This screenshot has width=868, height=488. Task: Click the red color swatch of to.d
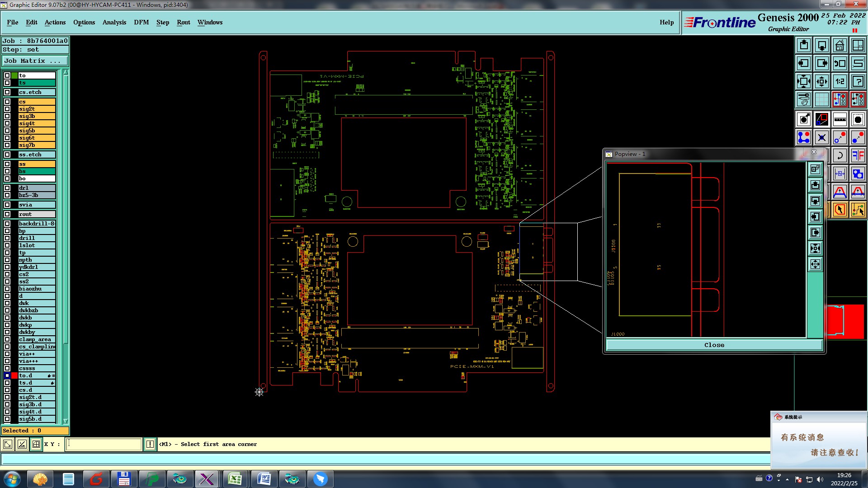(14, 375)
